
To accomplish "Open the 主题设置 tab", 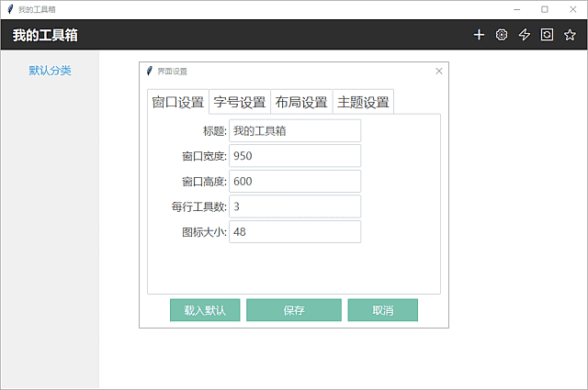I will pyautogui.click(x=363, y=102).
